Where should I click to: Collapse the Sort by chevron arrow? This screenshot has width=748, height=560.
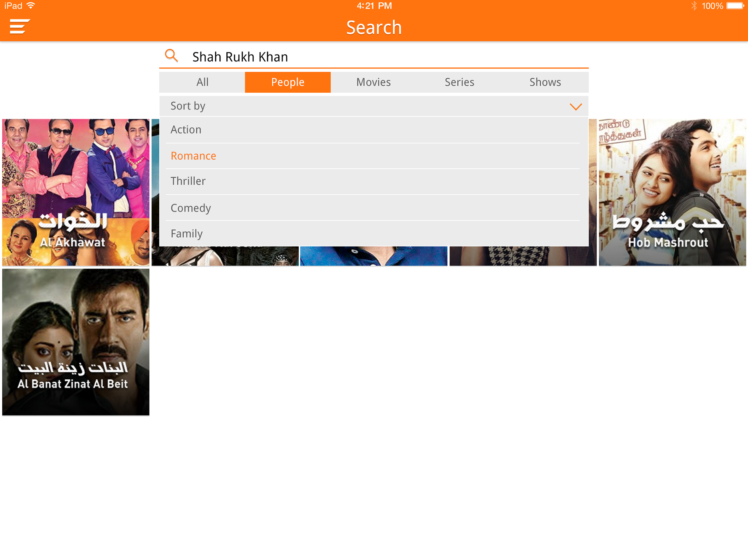(575, 106)
